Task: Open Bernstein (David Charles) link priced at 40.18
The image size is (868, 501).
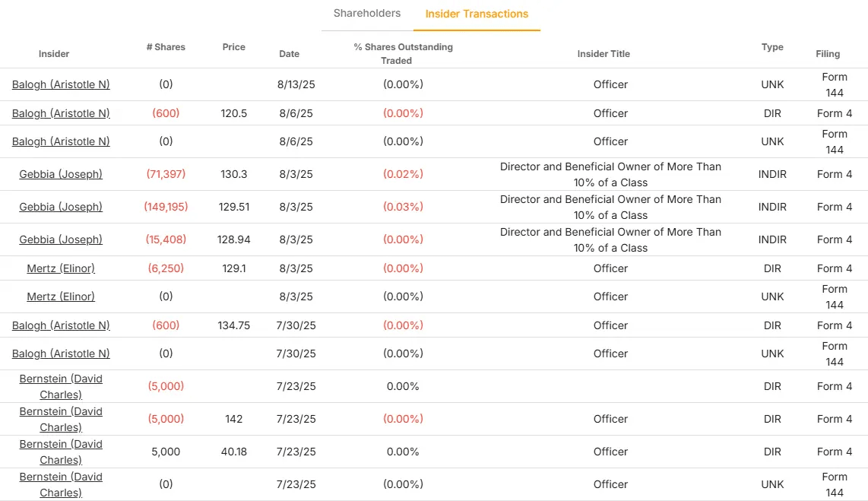Action: [61, 452]
